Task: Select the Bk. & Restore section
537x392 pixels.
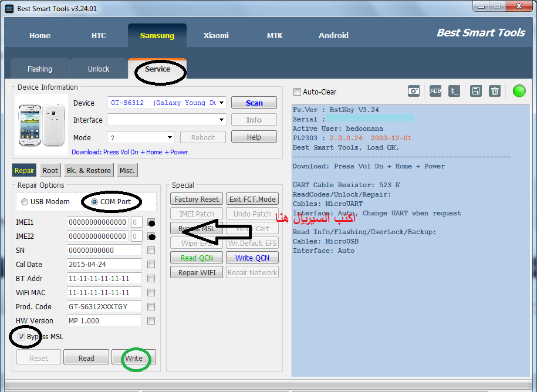Action: pos(89,171)
